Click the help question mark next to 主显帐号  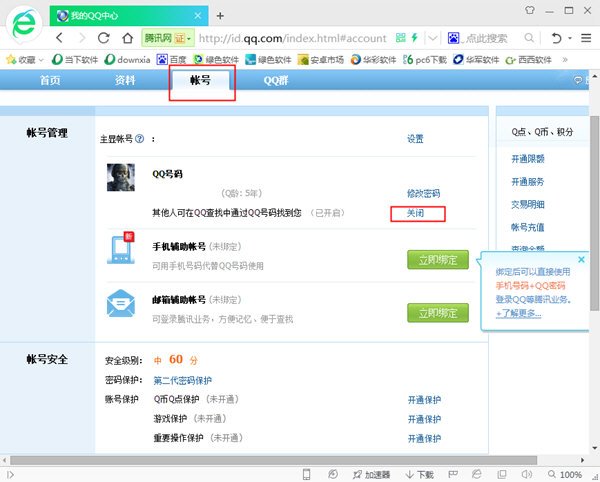click(140, 138)
